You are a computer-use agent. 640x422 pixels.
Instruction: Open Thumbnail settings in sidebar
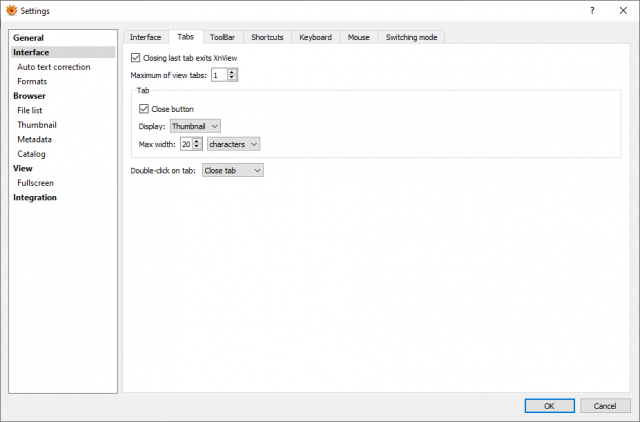(37, 125)
